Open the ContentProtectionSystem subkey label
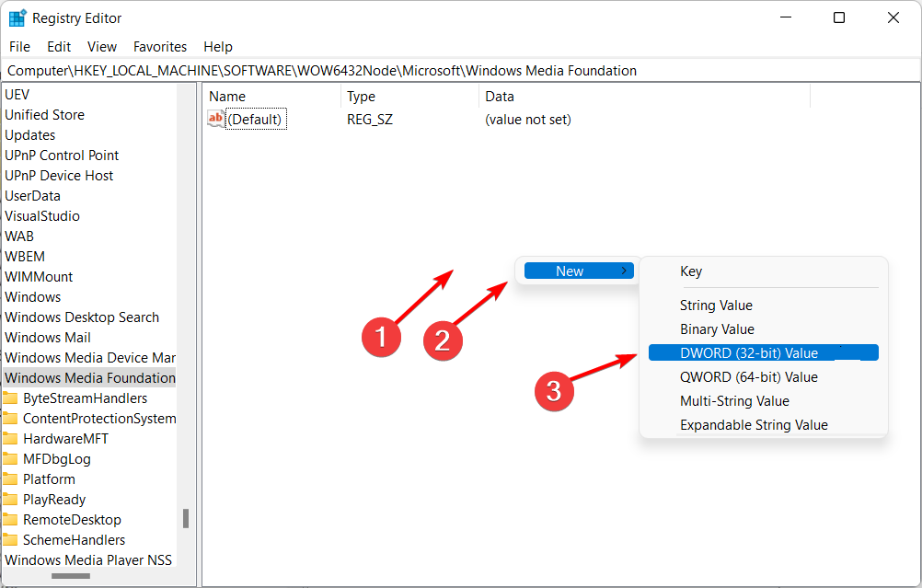This screenshot has height=588, width=922. tap(99, 419)
